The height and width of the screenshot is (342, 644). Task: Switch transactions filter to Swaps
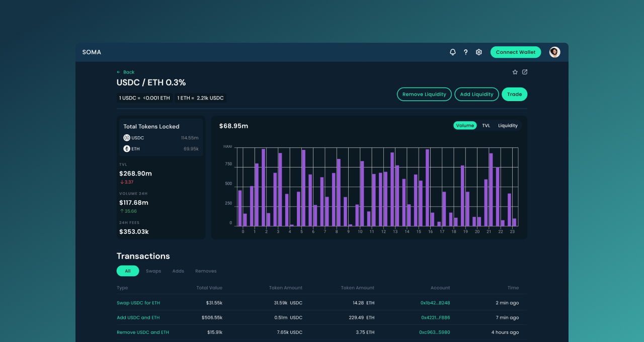pyautogui.click(x=153, y=271)
